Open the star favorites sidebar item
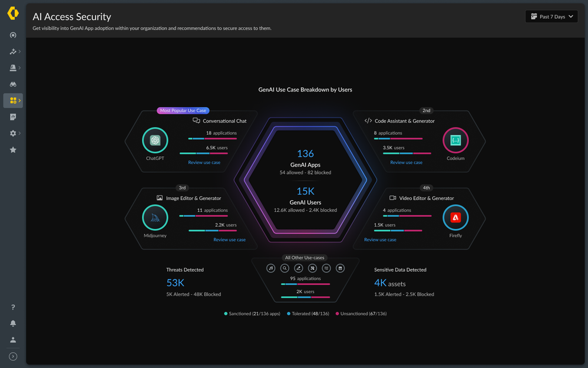 pos(13,150)
